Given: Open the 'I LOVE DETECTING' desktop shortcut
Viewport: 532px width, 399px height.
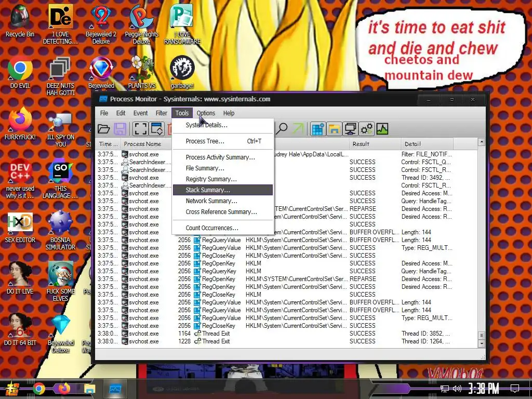Looking at the screenshot, I should pos(60,24).
